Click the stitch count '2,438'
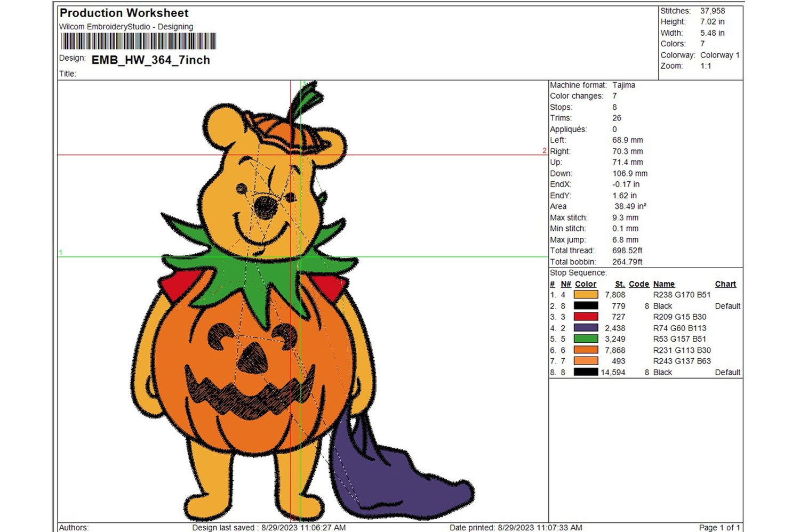800x532 pixels. click(615, 328)
